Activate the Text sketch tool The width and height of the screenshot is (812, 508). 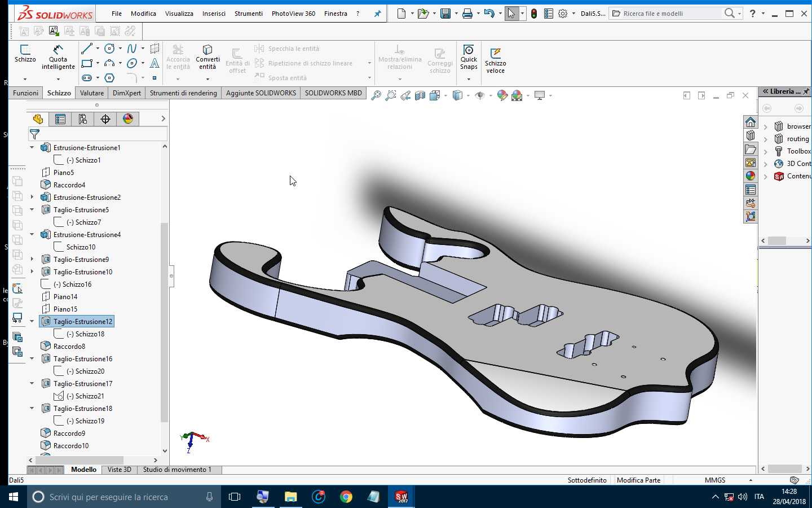point(155,63)
